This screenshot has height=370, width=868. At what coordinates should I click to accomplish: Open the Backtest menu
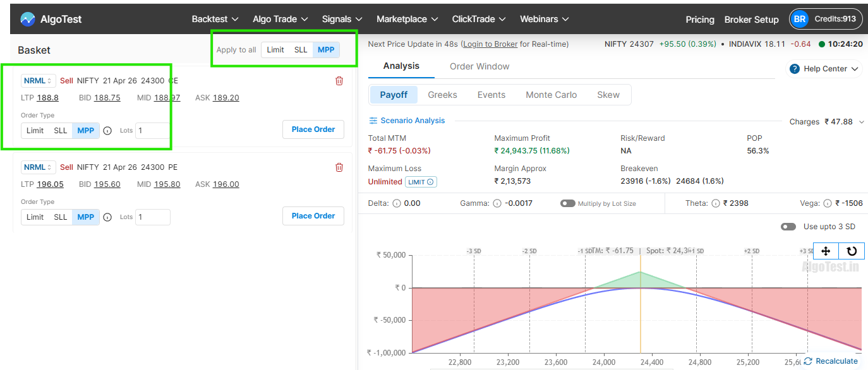[215, 19]
